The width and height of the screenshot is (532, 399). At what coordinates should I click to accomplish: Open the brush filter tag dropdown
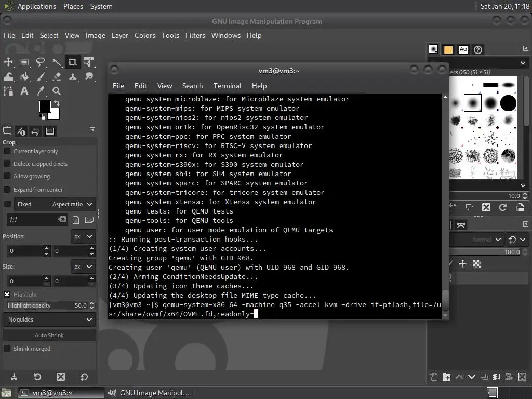(523, 63)
